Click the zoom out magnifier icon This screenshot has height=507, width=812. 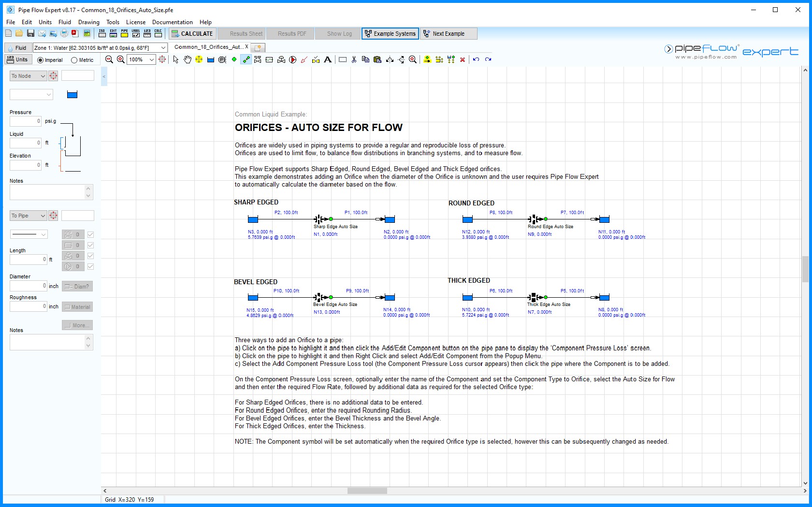(109, 59)
